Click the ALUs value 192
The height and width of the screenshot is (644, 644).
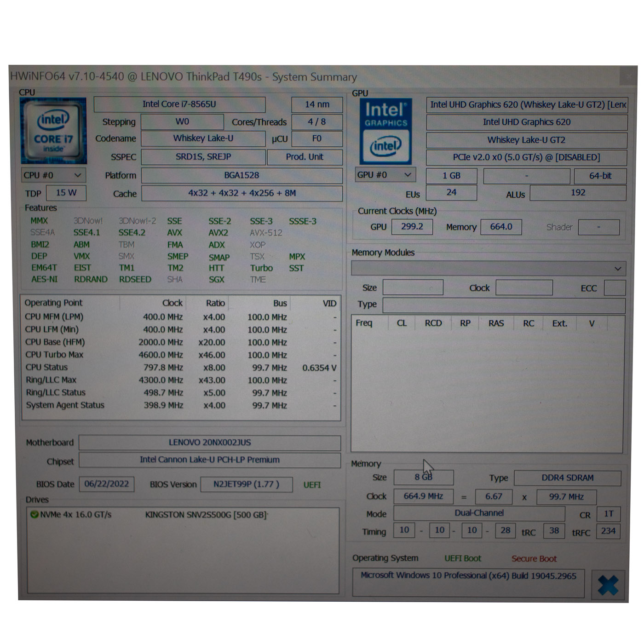pos(578,193)
